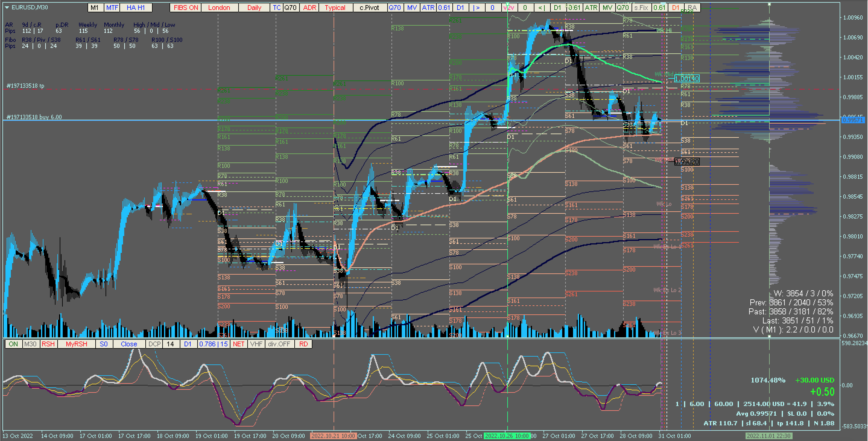Select the MTF mode button

112,8
